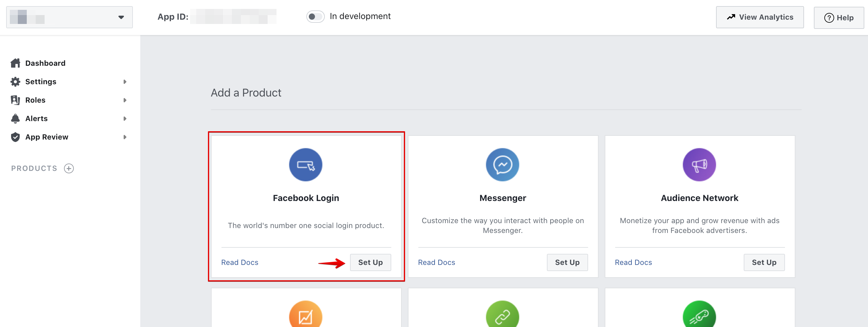This screenshot has height=327, width=868.
Task: Click the Alerts bell icon
Action: click(x=15, y=119)
